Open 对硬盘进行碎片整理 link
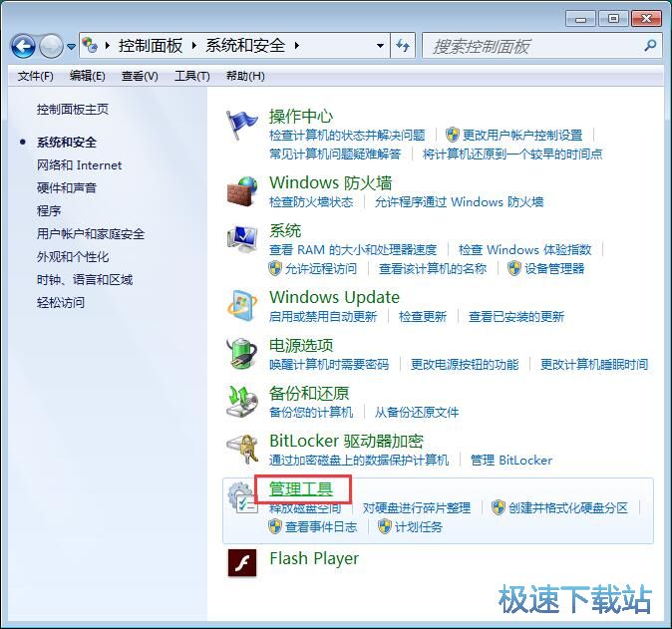Image resolution: width=672 pixels, height=629 pixels. coord(417,508)
